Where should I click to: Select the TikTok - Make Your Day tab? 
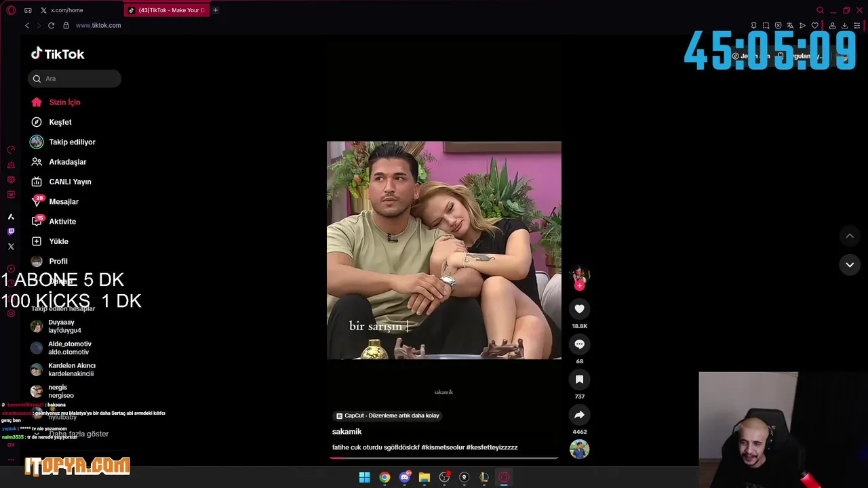pyautogui.click(x=166, y=10)
